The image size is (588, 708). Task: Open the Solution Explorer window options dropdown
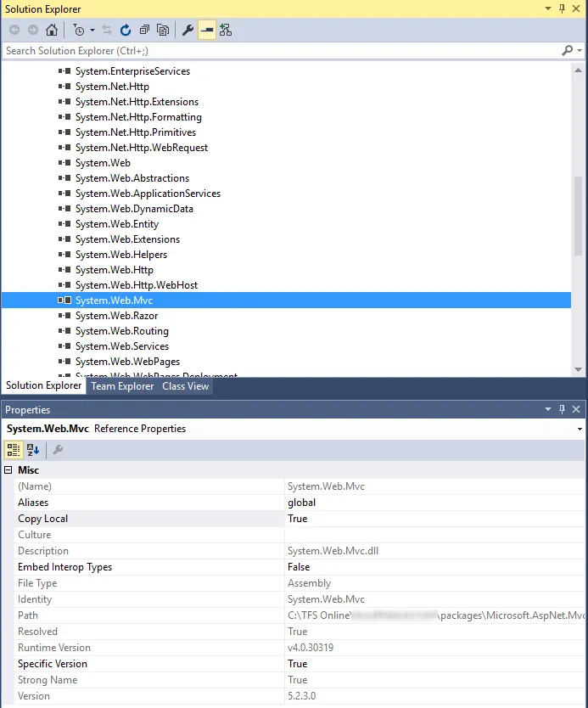coord(548,8)
